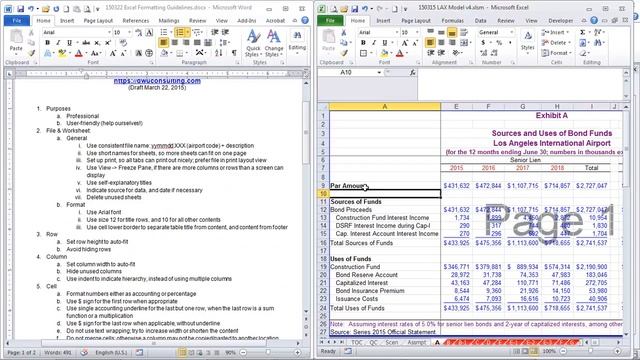This screenshot has height=360, width=640.
Task: Toggle Subscript in Word's Font group
Action: 97,42
